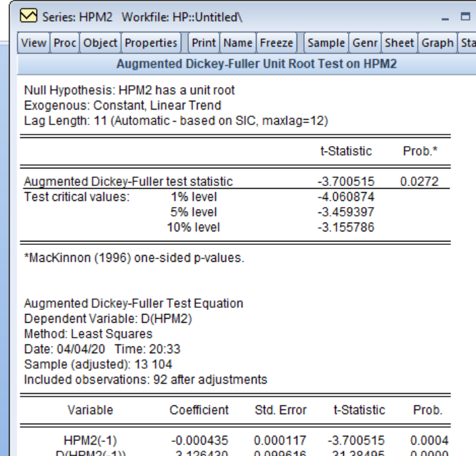Image resolution: width=476 pixels, height=456 pixels.
Task: Click the 'Std. Error' column header
Action: (x=280, y=410)
